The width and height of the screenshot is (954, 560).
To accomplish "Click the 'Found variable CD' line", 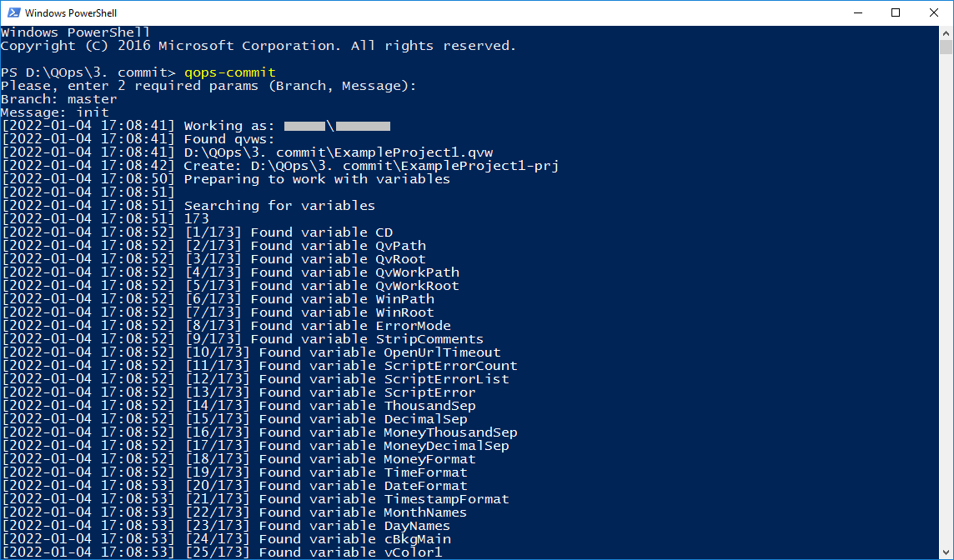I will (197, 232).
